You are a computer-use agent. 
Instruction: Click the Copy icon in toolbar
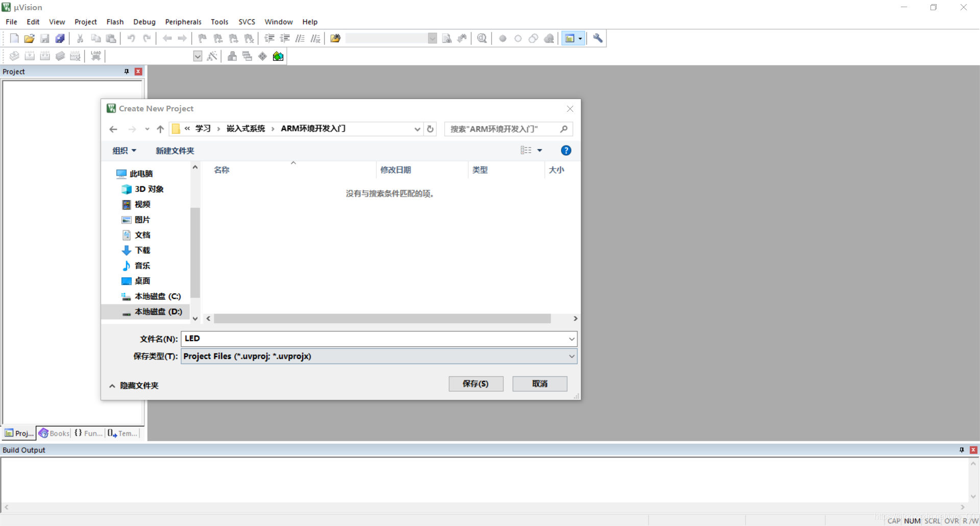(95, 38)
